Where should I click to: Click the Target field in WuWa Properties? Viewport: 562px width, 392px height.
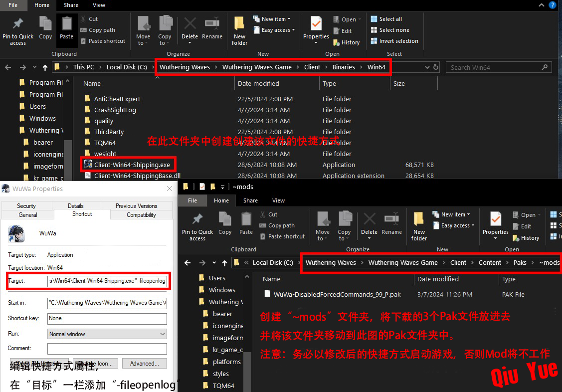pyautogui.click(x=107, y=281)
